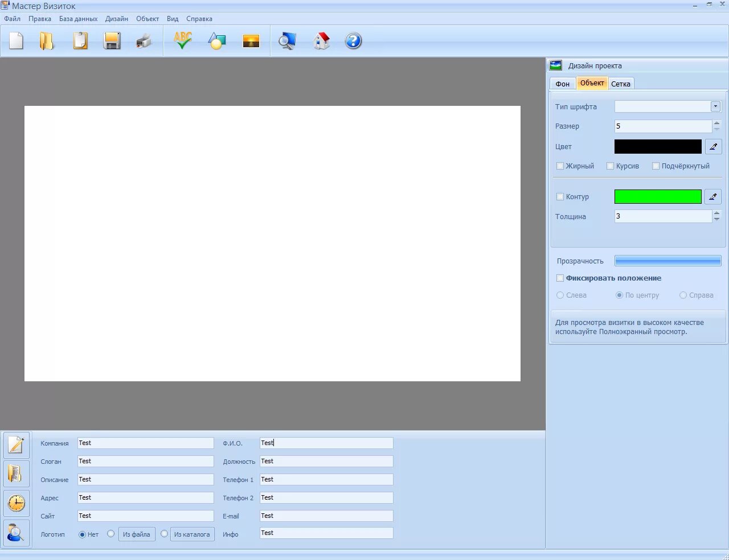Open the Вид menu
729x560 pixels.
click(173, 19)
